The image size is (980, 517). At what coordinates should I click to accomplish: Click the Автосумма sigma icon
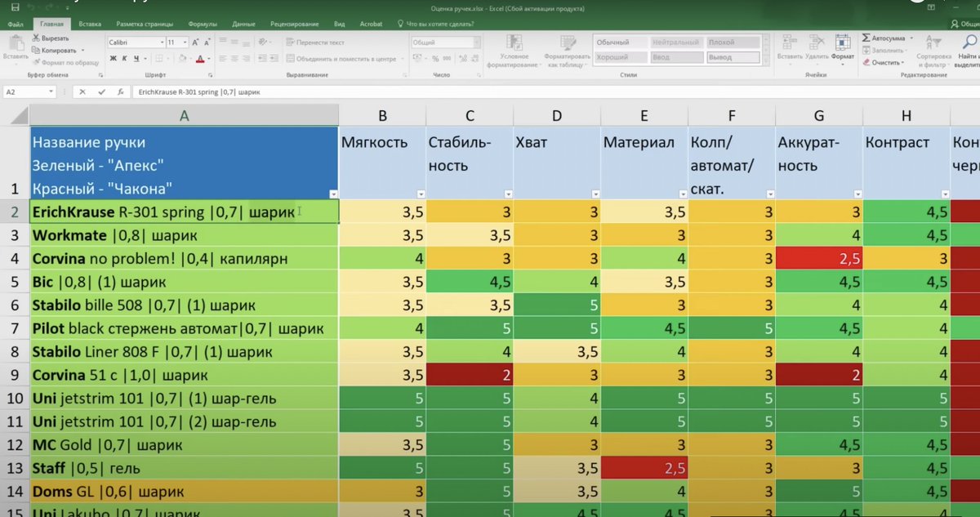pos(866,38)
